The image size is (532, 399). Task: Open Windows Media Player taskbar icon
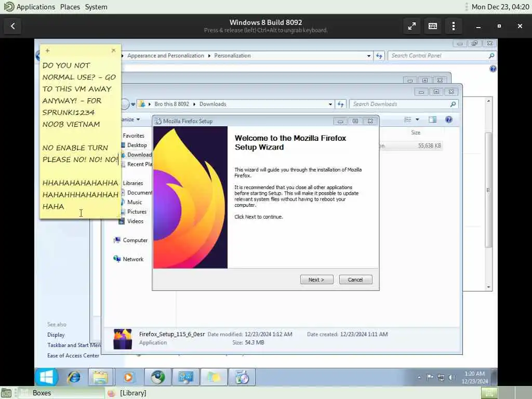[x=128, y=377]
